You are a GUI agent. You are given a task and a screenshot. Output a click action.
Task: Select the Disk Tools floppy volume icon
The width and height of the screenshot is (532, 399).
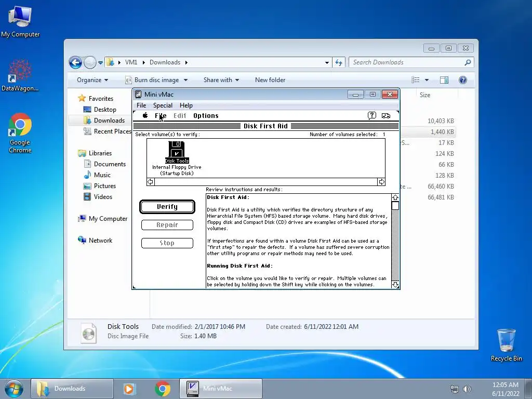pos(177,150)
